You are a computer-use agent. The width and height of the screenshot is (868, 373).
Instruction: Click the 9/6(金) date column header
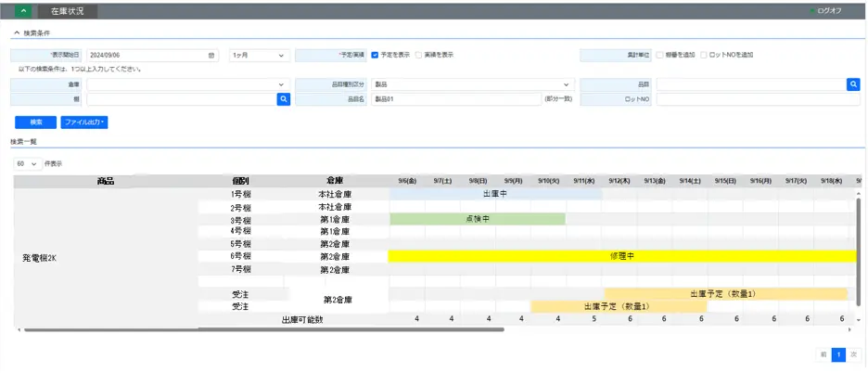tap(407, 181)
